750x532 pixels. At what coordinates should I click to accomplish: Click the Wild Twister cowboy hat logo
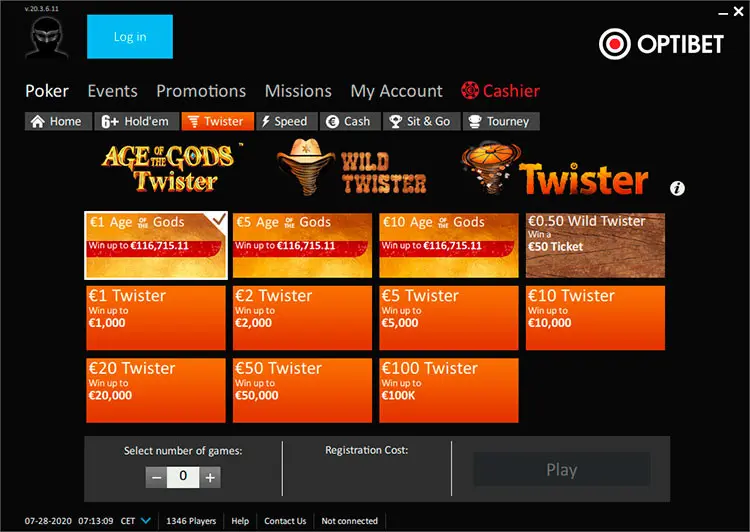(352, 167)
